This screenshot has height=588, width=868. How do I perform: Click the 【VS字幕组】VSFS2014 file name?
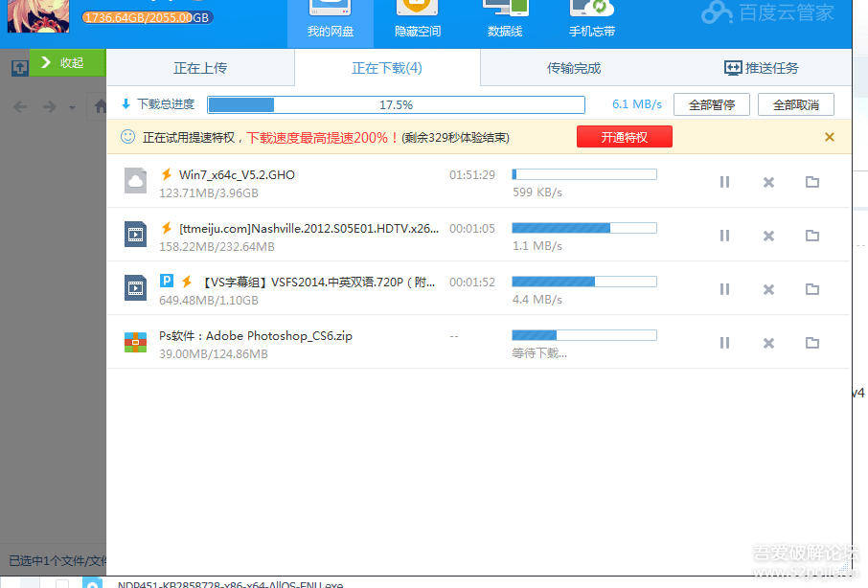click(318, 283)
